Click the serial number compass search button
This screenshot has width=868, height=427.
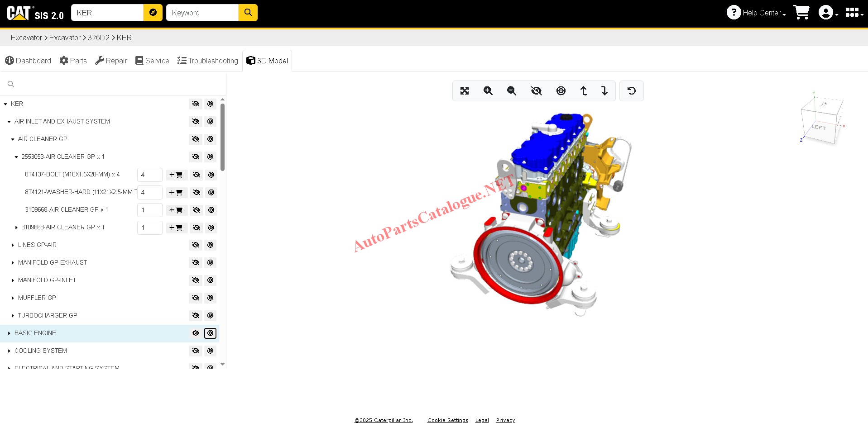coord(153,13)
